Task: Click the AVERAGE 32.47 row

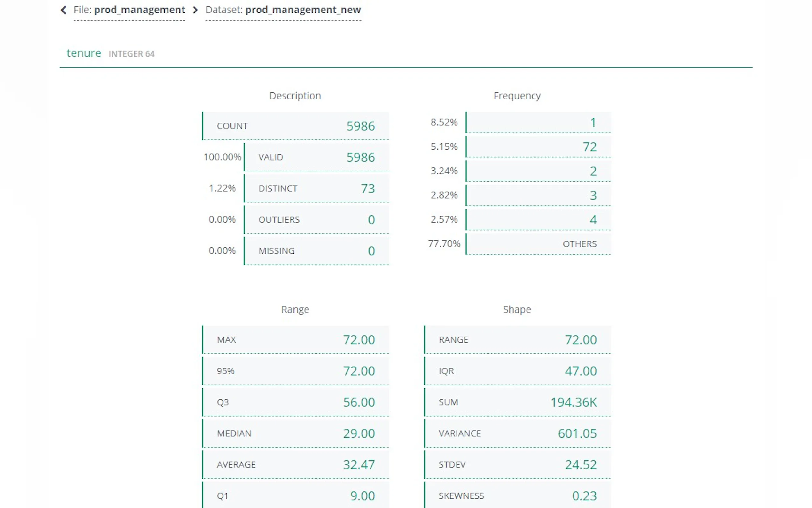Action: 295,465
